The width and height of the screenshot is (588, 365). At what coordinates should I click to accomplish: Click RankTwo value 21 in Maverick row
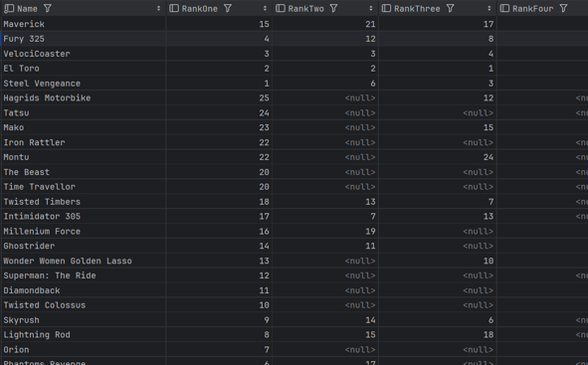[370, 24]
